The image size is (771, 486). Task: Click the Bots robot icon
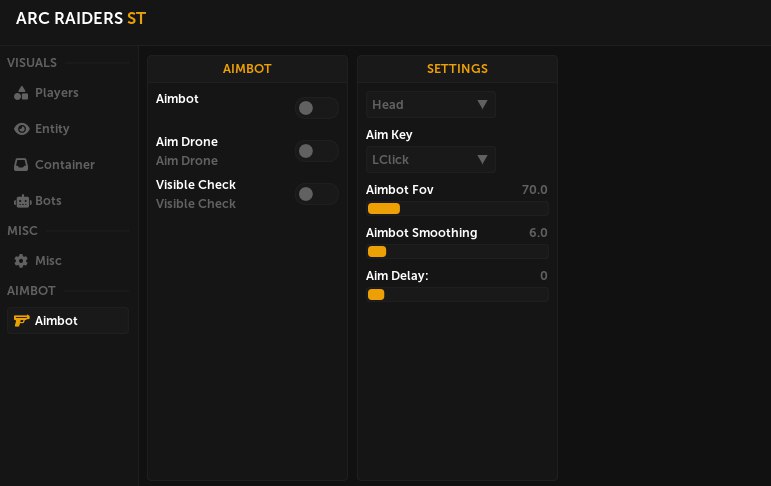[x=21, y=201]
